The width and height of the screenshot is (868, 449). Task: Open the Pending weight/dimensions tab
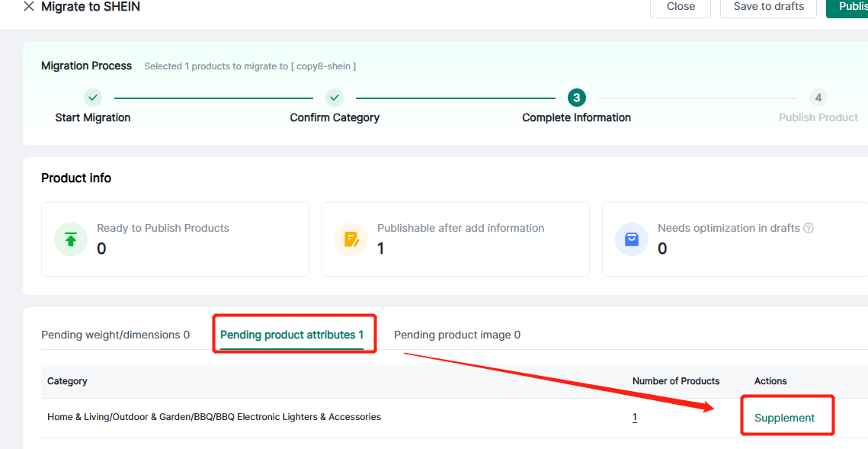tap(115, 335)
